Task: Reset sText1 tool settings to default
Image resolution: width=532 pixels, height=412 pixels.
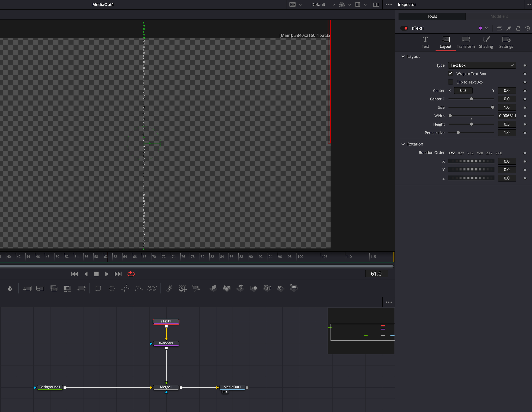Action: coord(527,28)
